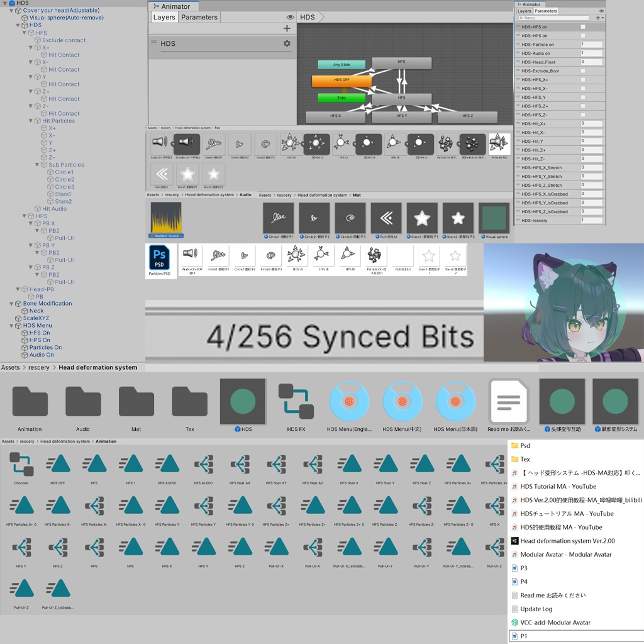This screenshot has height=644, width=644.
Task: Collapse the Sub Particles group
Action: tap(36, 164)
